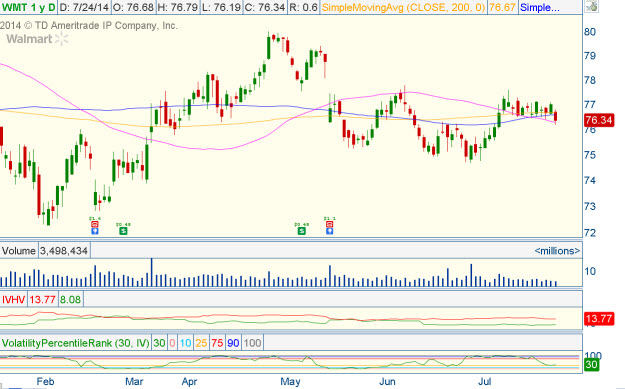Click the Mar label on time axis

click(134, 381)
